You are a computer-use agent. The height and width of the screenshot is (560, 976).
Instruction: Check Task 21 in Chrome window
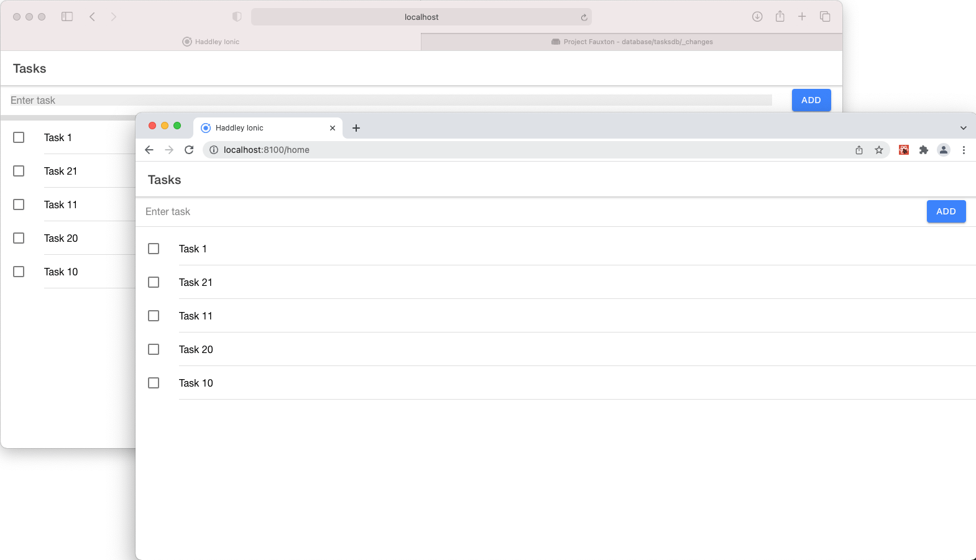154,282
